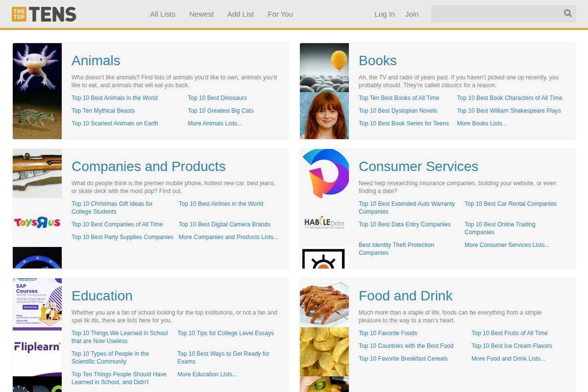Screen dimensions: 588x392
Task: Click the yellow balloon Books thumbnail
Action: [324, 67]
